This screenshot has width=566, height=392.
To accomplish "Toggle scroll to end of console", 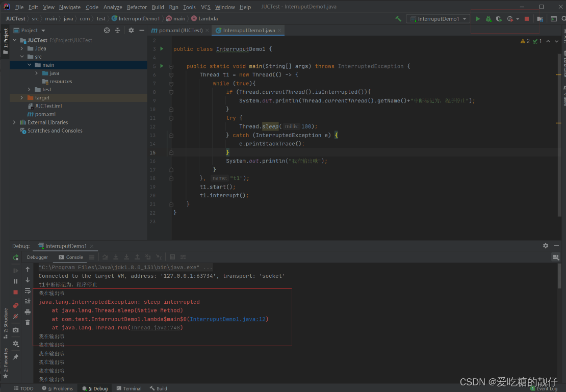I will coord(28,301).
